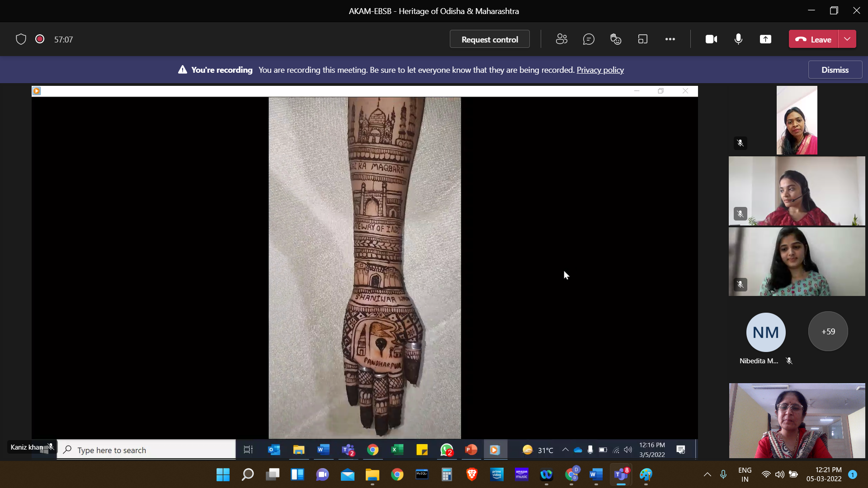Open Paint app on taskbar
Image resolution: width=868 pixels, height=488 pixels.
click(x=646, y=474)
